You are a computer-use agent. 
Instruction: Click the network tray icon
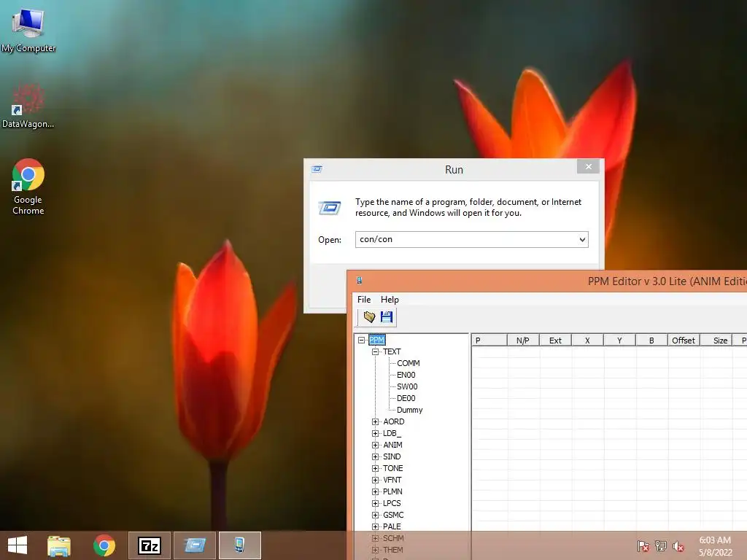(661, 546)
